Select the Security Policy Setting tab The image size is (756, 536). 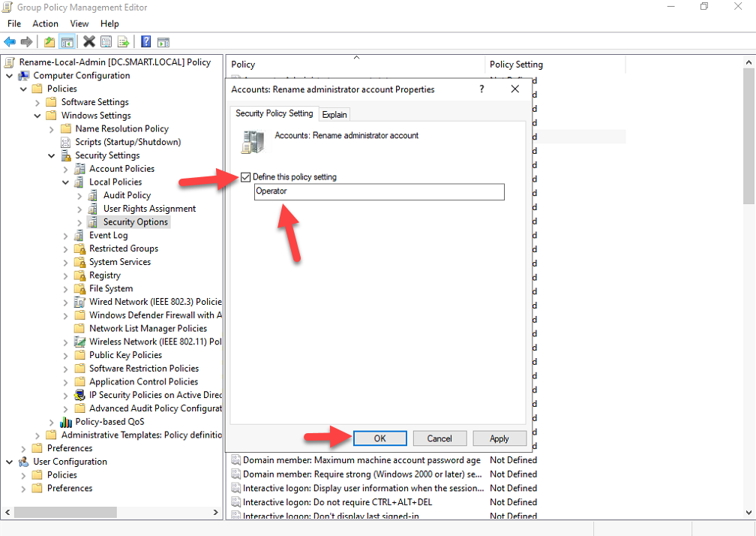tap(274, 113)
